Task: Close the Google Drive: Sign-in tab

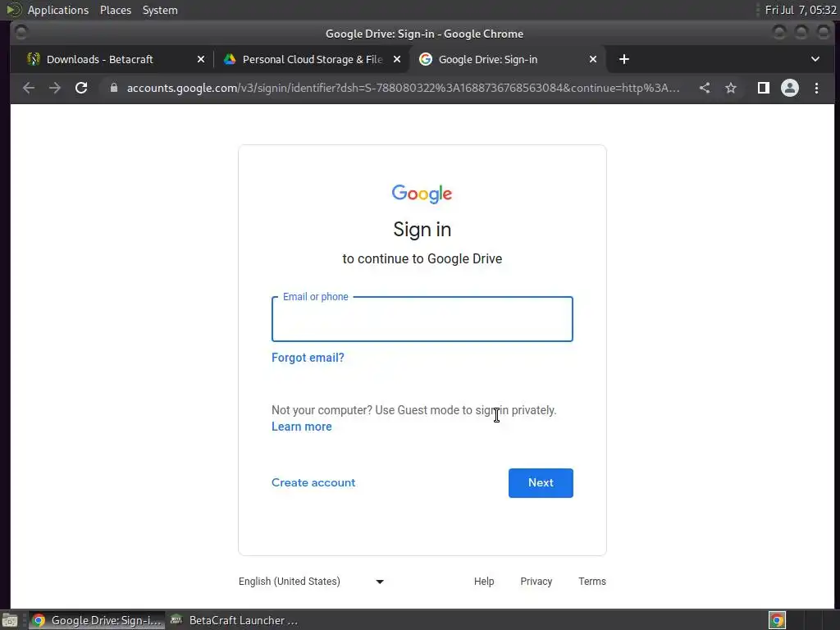Action: pos(593,59)
